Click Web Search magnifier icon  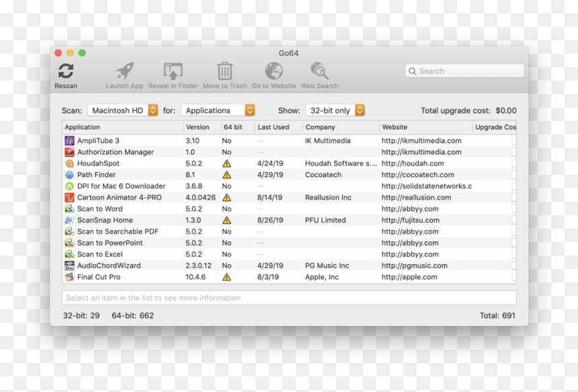click(319, 71)
